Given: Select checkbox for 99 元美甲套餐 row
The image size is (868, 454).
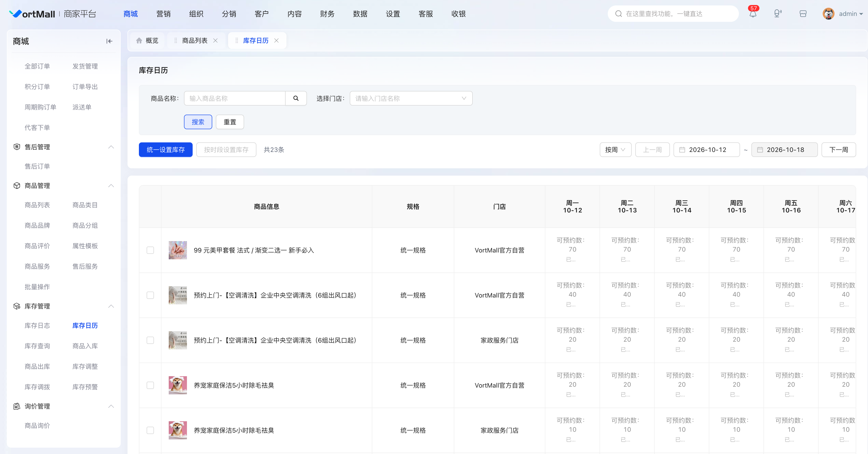Looking at the screenshot, I should [x=150, y=250].
